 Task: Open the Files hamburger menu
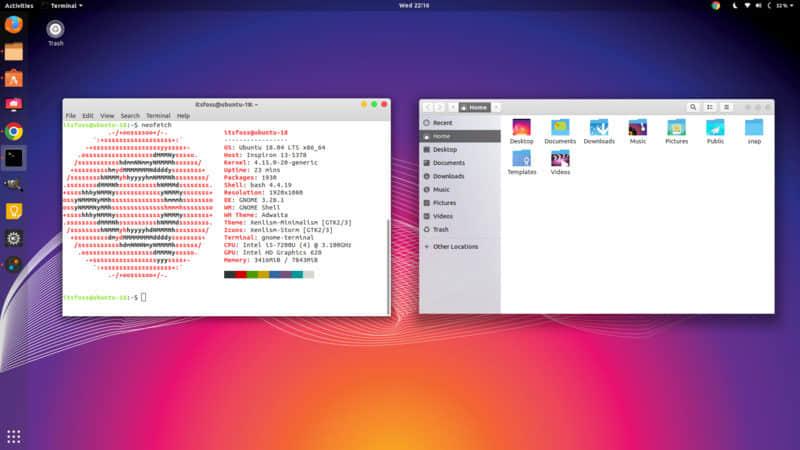click(728, 107)
